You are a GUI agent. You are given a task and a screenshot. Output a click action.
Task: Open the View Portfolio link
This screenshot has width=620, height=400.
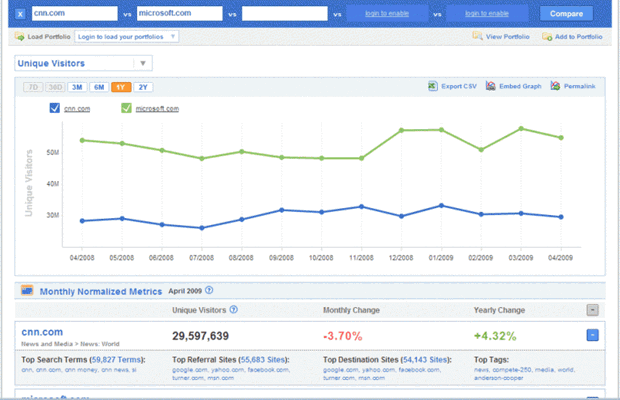507,37
